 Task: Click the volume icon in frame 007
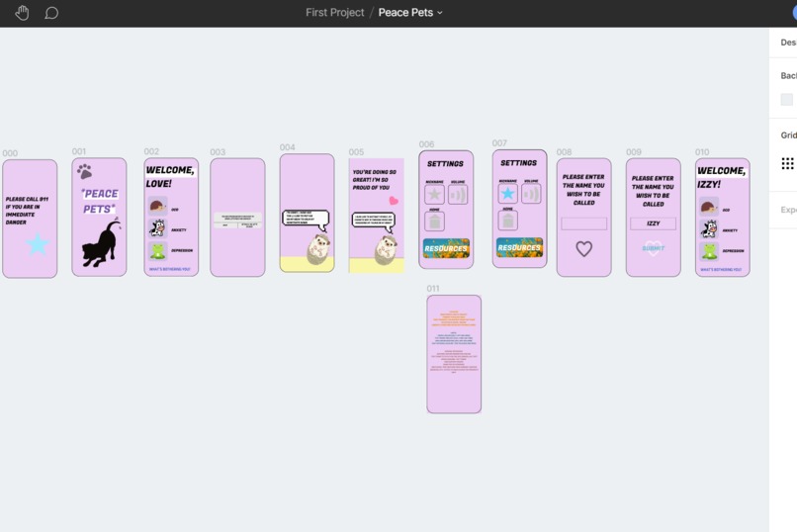pos(531,194)
